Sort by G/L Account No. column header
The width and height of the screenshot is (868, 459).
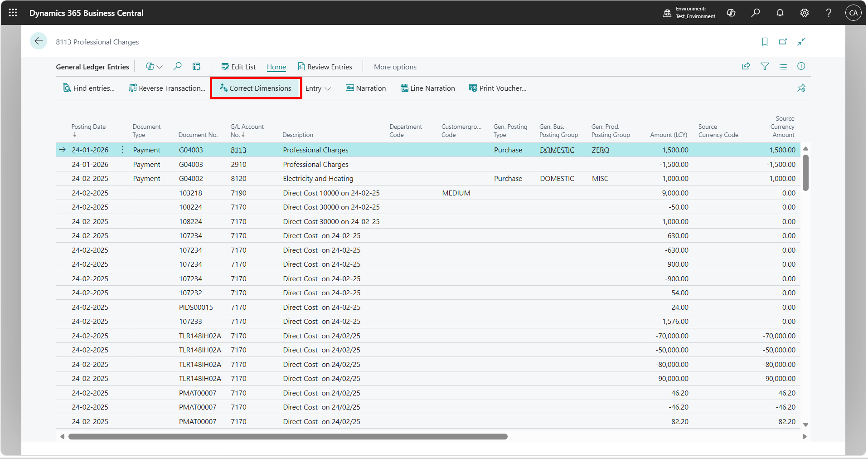click(x=247, y=131)
